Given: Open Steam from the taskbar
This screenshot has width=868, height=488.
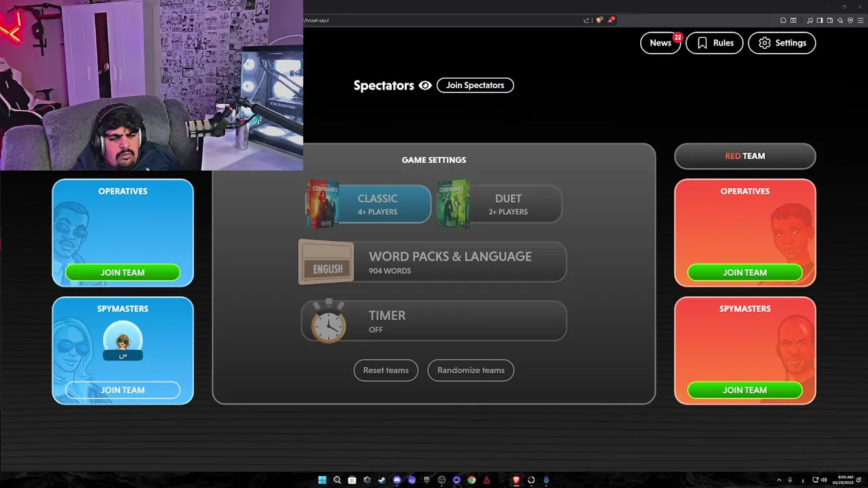Looking at the screenshot, I should 382,480.
